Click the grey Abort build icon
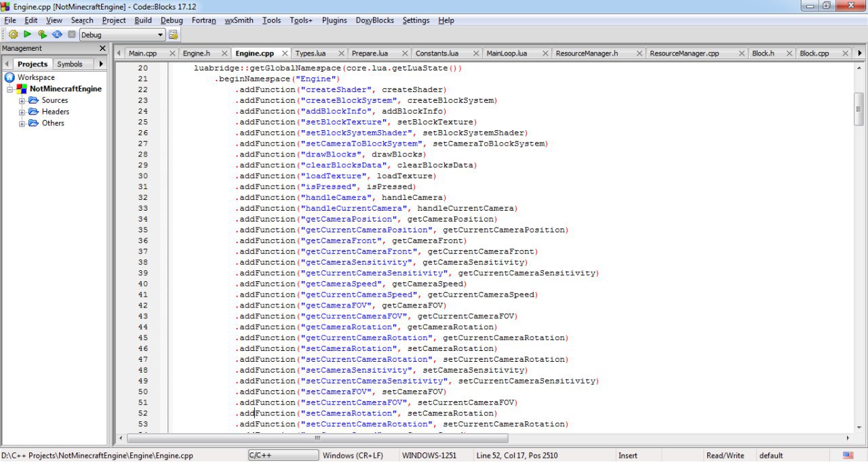The width and height of the screenshot is (868, 462). (71, 35)
